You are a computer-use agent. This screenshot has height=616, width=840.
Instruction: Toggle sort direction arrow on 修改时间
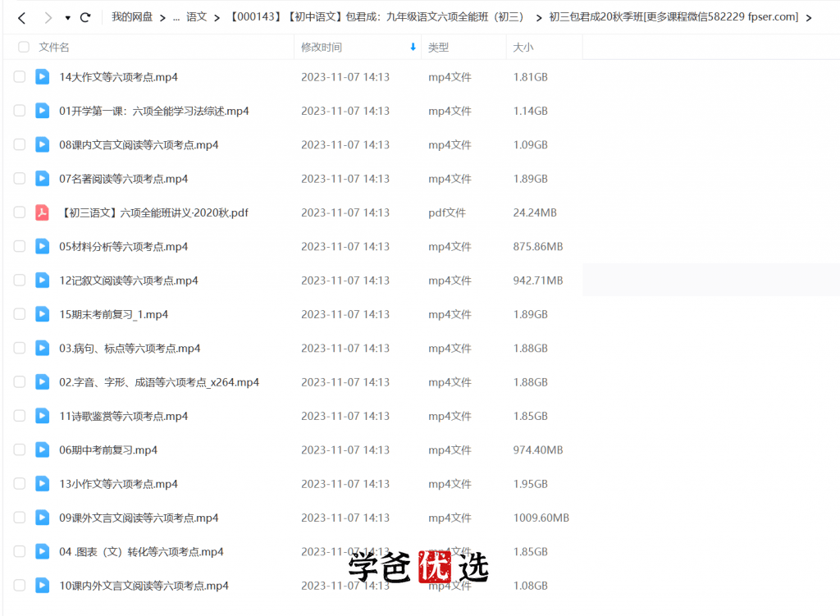tap(413, 47)
